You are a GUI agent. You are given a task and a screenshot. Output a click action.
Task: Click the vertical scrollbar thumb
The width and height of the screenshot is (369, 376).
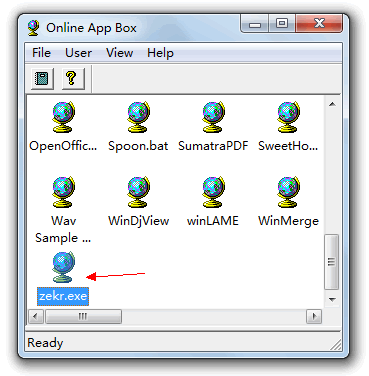pyautogui.click(x=331, y=262)
